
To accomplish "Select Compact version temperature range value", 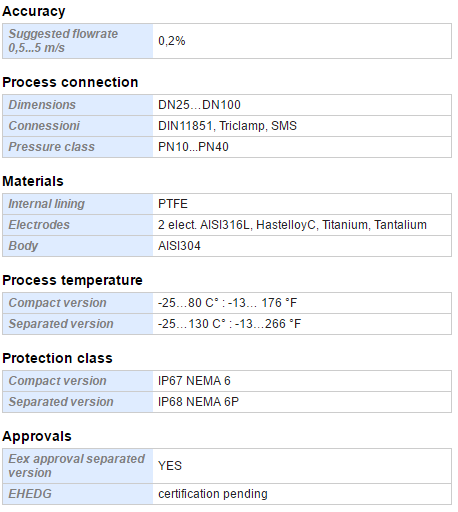I will [302, 303].
